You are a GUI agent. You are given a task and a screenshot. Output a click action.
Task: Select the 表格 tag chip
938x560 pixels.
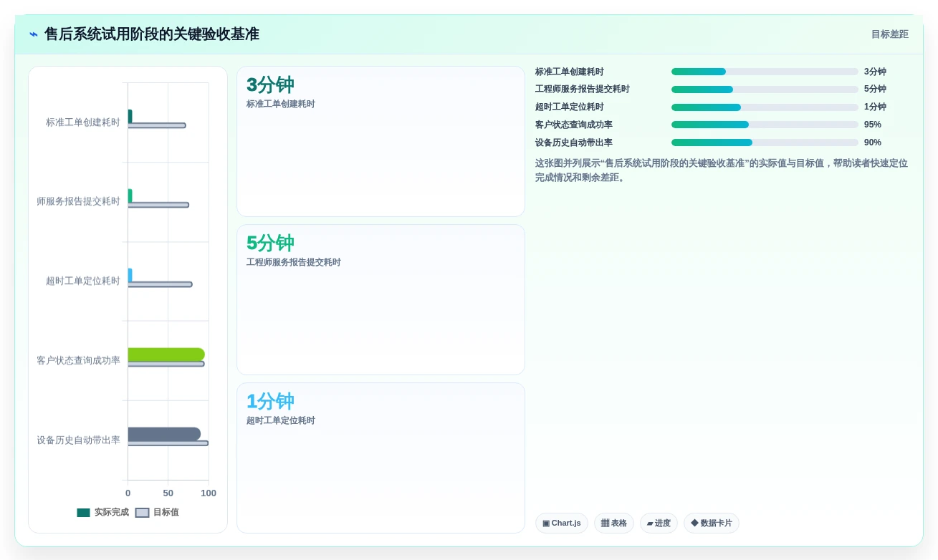coord(614,523)
